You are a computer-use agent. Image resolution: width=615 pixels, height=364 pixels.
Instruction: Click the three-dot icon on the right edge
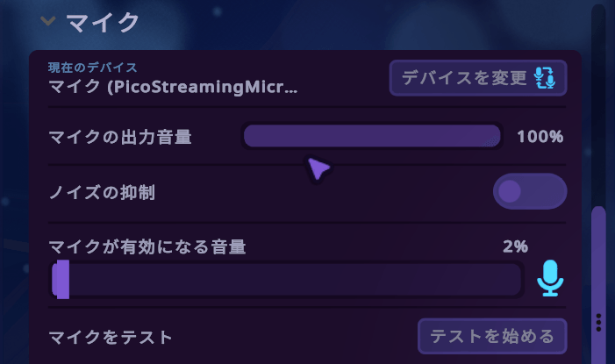point(598,322)
